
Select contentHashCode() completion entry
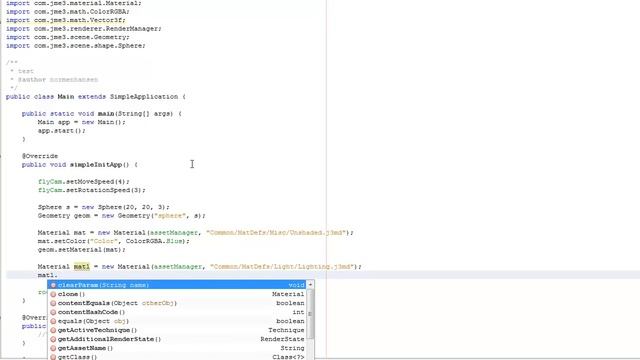177,312
